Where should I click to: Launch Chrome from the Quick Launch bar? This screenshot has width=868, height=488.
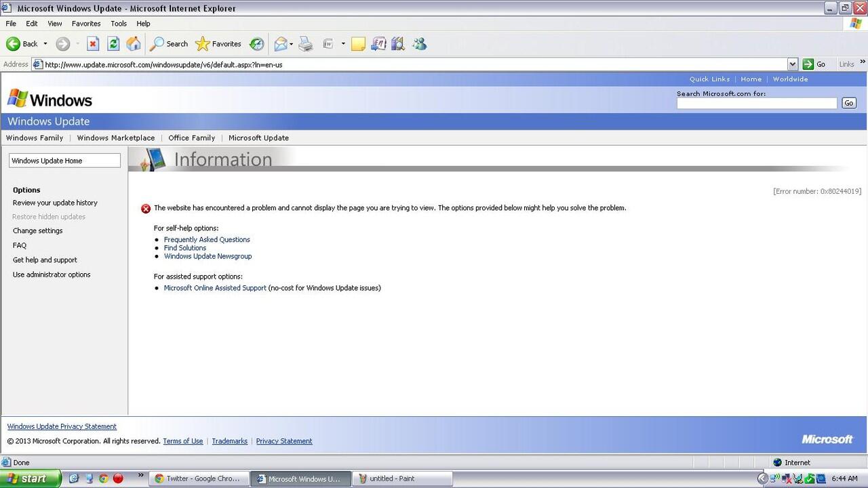pyautogui.click(x=103, y=479)
